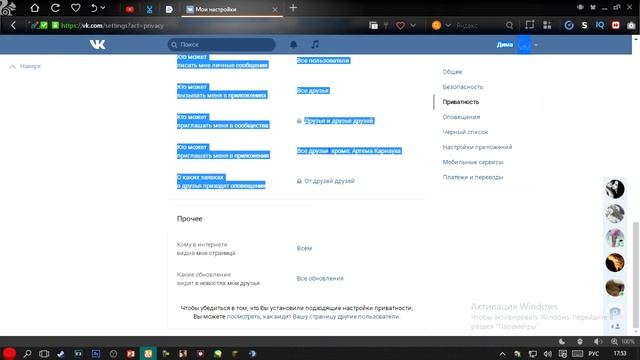Click the blue circular extension icon

(x=569, y=25)
